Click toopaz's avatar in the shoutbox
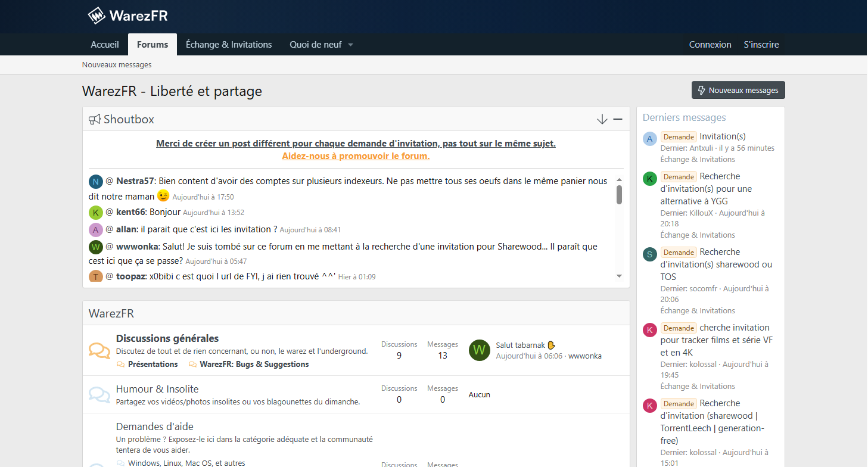Image resolution: width=868 pixels, height=467 pixels. pyautogui.click(x=96, y=277)
